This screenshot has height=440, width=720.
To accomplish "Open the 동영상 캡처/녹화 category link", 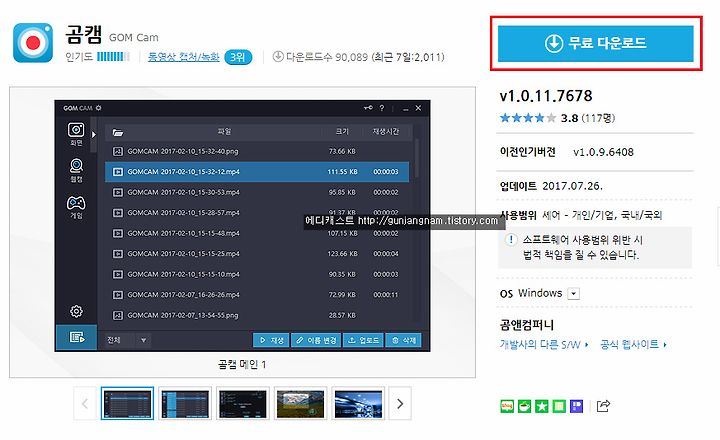I will coord(184,57).
